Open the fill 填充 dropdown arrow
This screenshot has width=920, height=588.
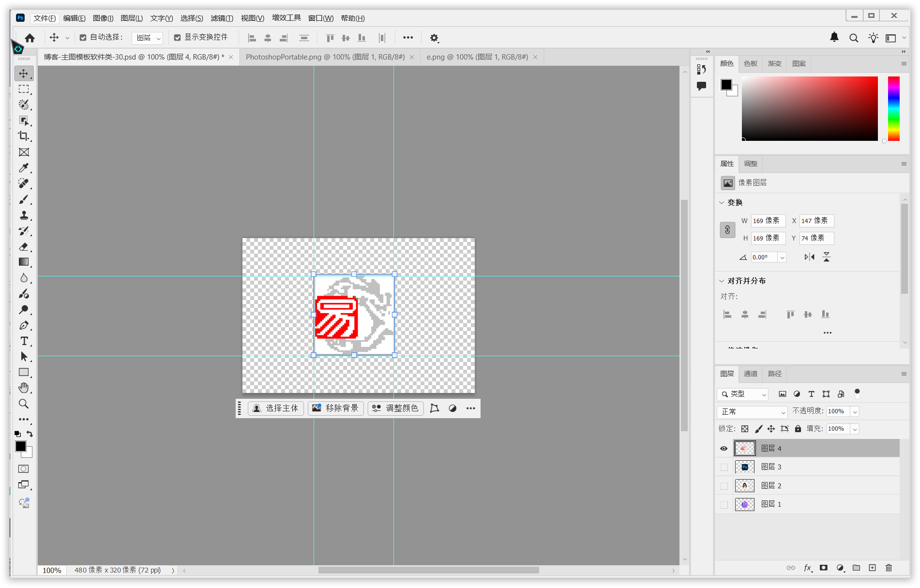point(855,429)
